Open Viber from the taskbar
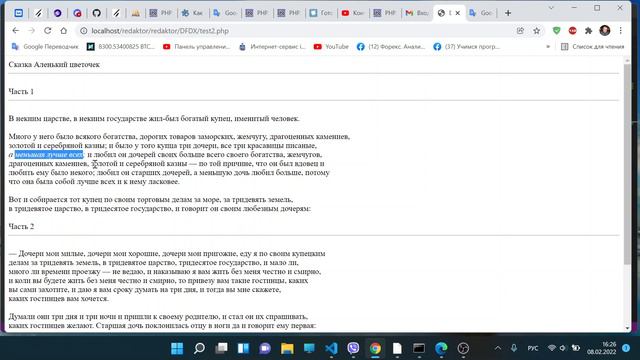Screen dimensions: 640x360 (353, 348)
